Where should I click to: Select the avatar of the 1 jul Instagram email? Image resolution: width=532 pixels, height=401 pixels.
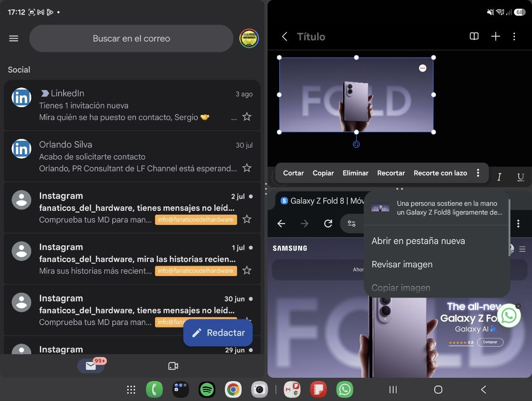point(22,251)
